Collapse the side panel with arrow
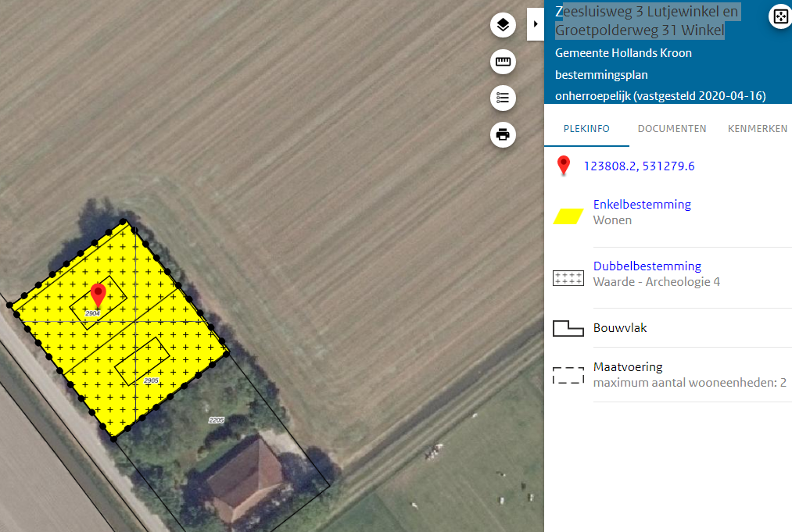The width and height of the screenshot is (792, 532). (536, 24)
